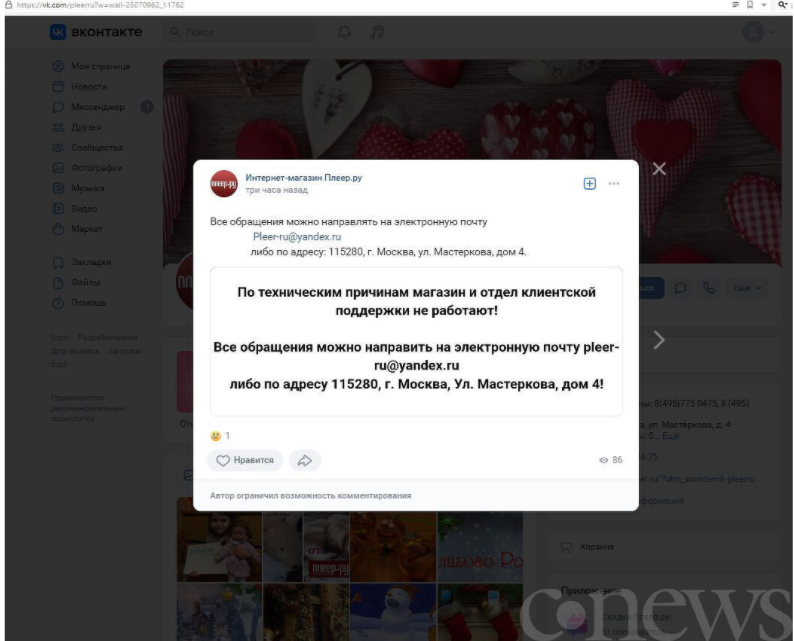Click the message bubble icon on group page
This screenshot has width=794, height=641.
coord(681,288)
